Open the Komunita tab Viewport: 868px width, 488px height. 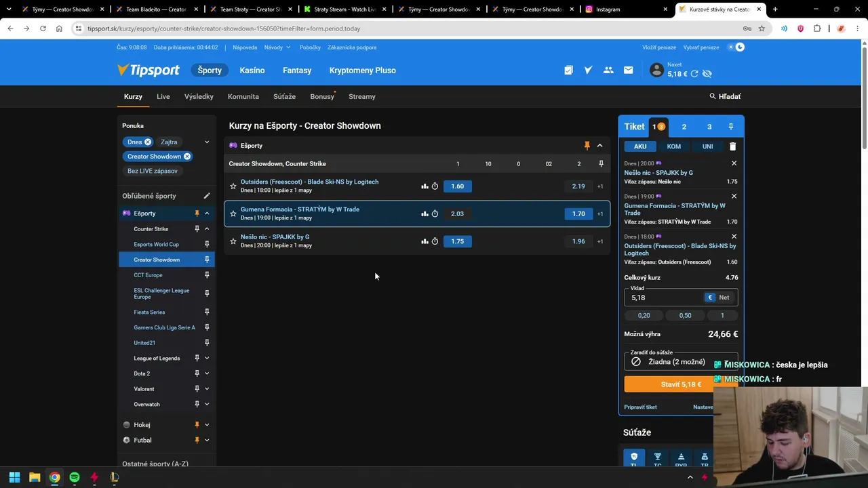tap(243, 96)
